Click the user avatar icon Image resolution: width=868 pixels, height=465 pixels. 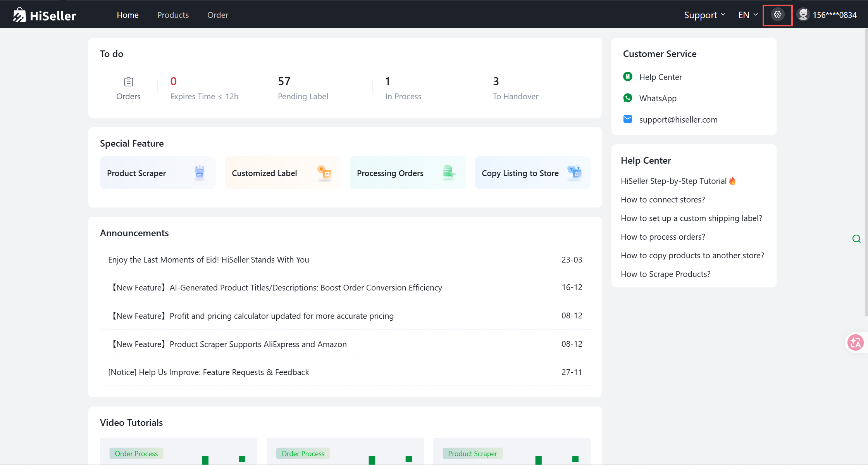click(803, 15)
